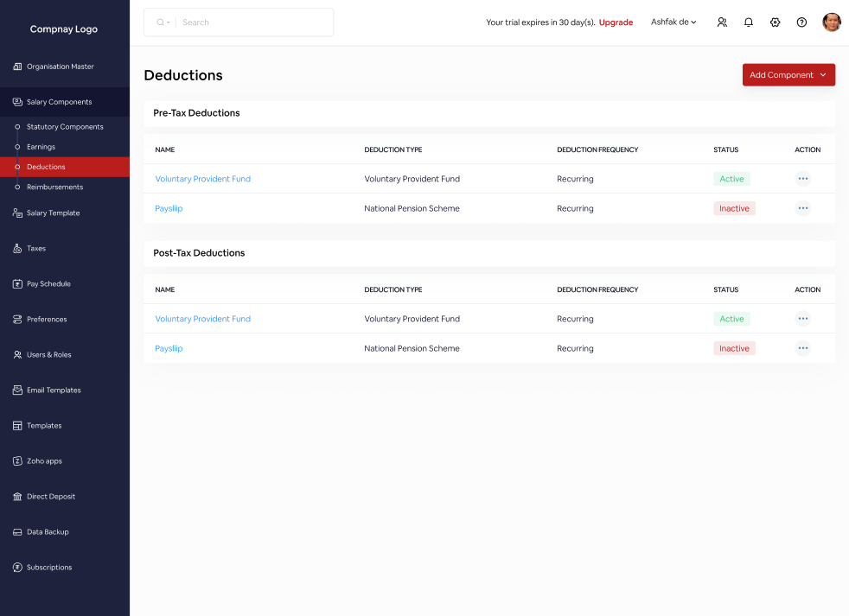This screenshot has width=849, height=616.
Task: Expand the Add Component dropdown button
Action: 788,75
